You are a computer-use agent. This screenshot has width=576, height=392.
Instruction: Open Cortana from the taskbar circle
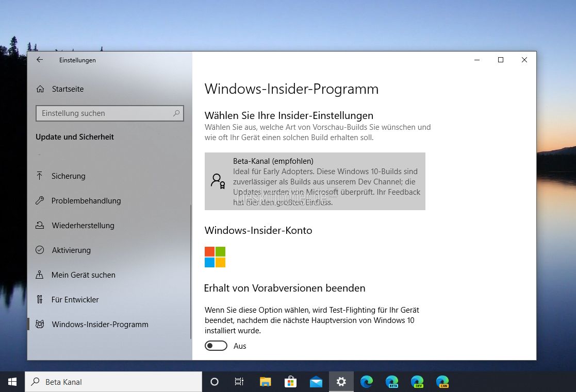click(215, 382)
